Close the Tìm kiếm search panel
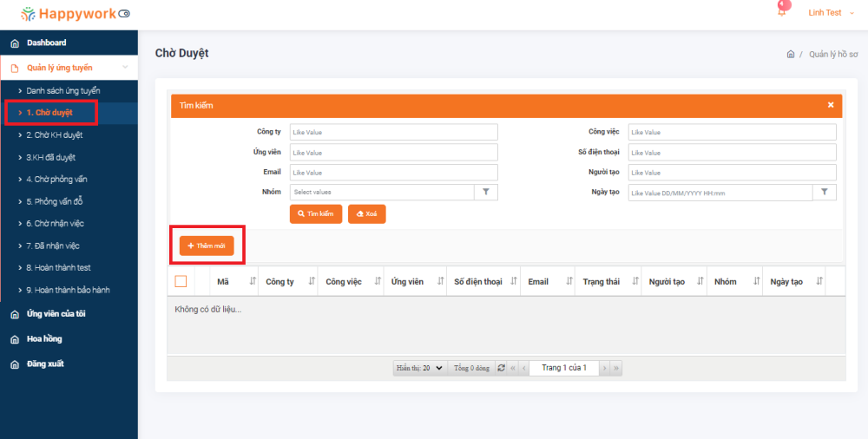 pos(831,105)
